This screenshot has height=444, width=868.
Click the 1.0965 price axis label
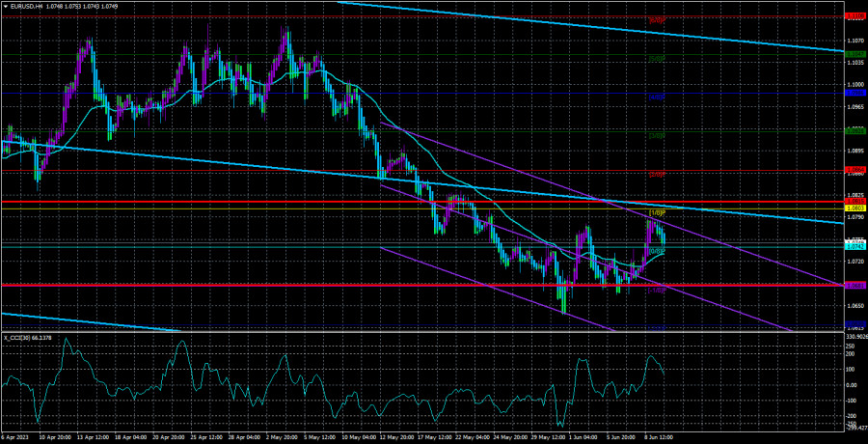(855, 106)
